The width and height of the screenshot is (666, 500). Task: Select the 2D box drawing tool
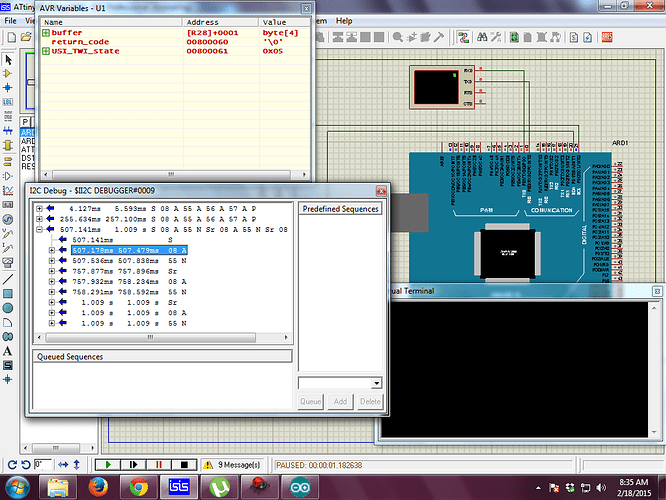(8, 294)
